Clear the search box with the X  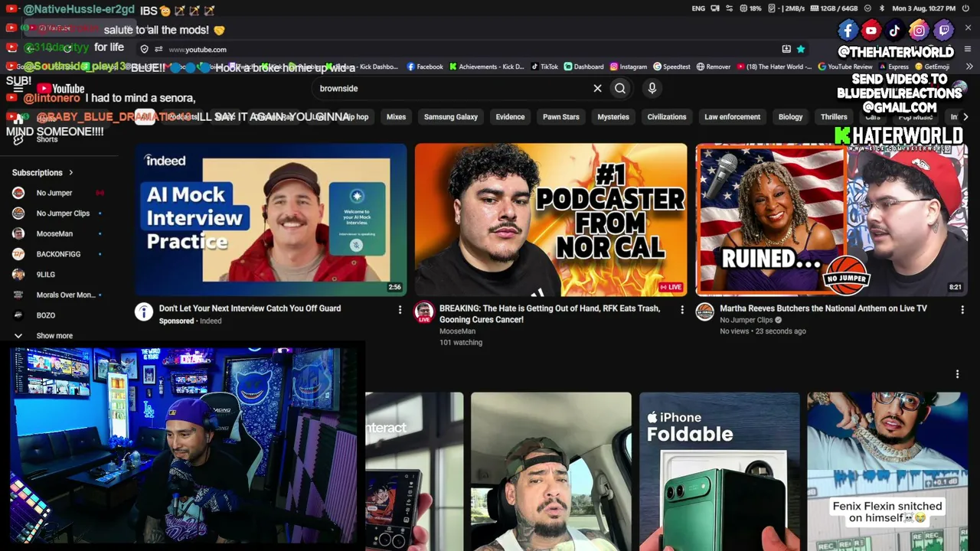[x=597, y=89]
